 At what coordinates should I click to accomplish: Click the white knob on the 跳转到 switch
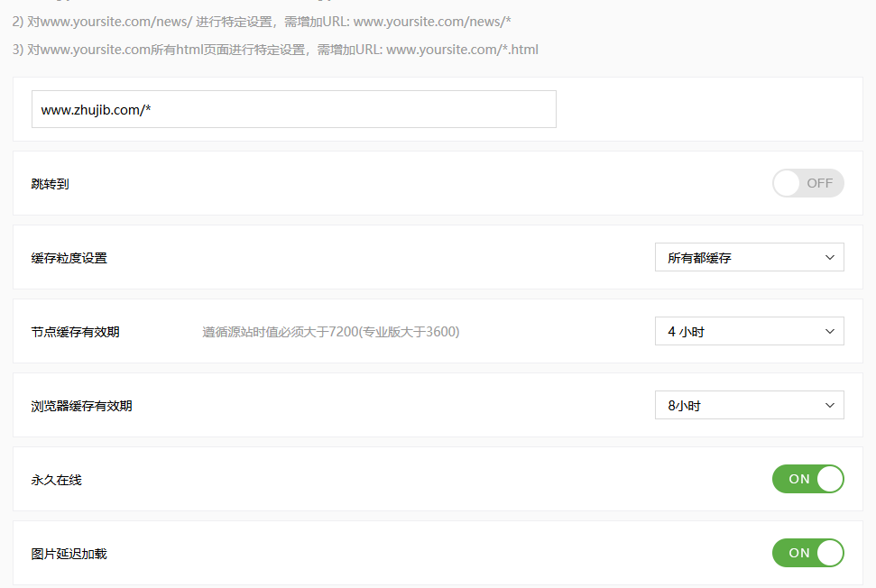click(x=788, y=183)
